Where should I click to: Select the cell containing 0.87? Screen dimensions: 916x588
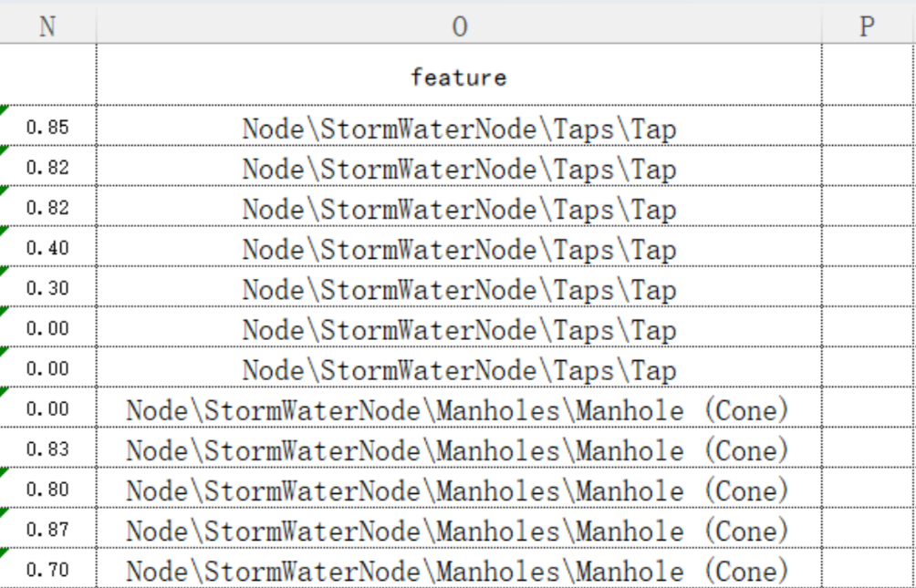click(x=47, y=530)
